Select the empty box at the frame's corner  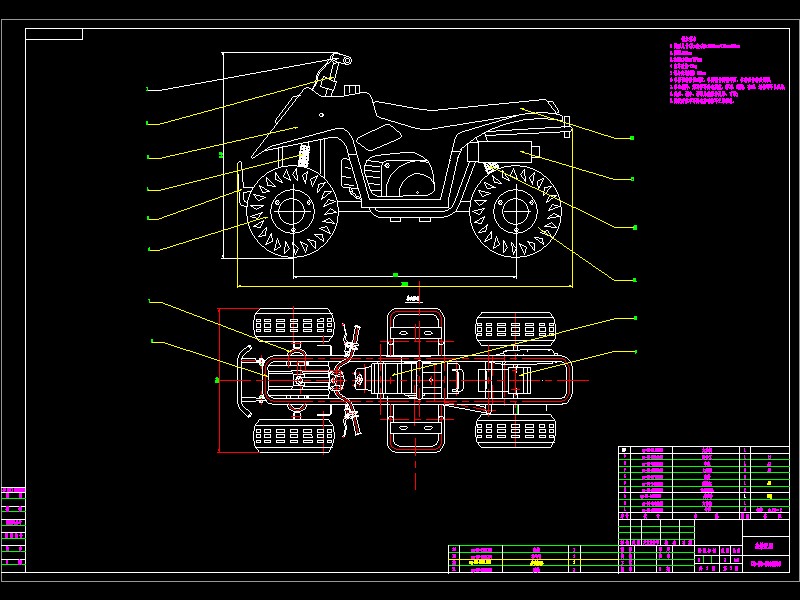54,34
